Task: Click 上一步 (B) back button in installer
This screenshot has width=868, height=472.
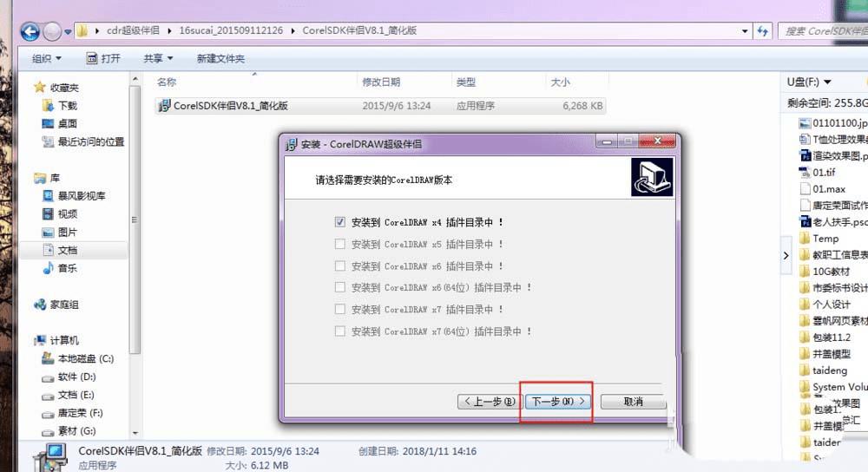Action: point(490,401)
